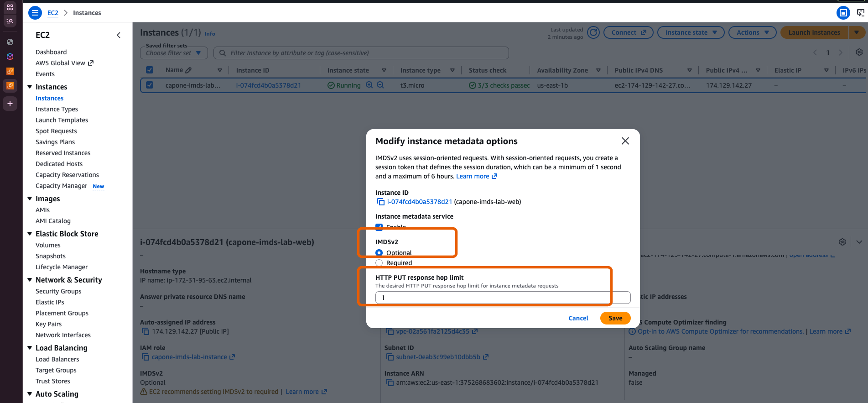Collapse the EC2 sidebar with the chevron
Viewport: 868px width, 403px height.
point(119,35)
